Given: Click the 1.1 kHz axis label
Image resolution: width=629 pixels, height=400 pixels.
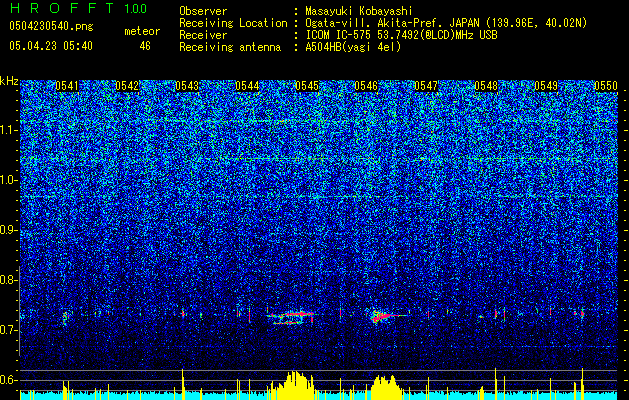Looking at the screenshot, I should pyautogui.click(x=8, y=130).
